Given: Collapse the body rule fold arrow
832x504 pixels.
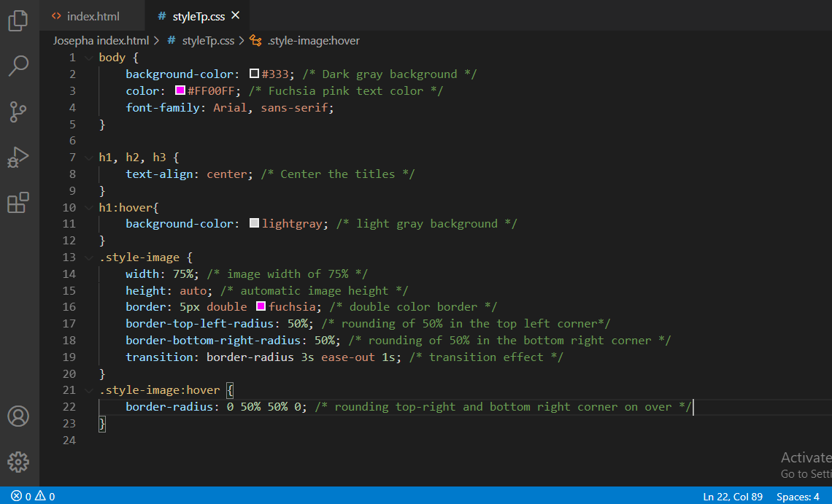Looking at the screenshot, I should [x=88, y=58].
